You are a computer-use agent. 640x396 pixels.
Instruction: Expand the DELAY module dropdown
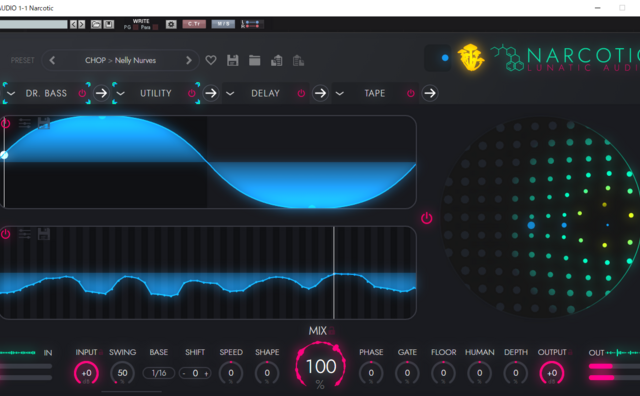[x=230, y=93]
